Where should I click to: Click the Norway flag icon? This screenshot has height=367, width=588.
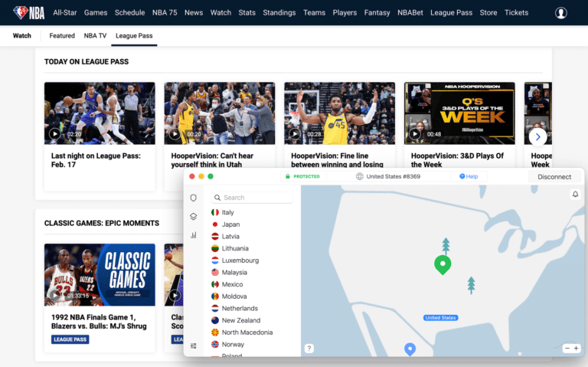215,345
